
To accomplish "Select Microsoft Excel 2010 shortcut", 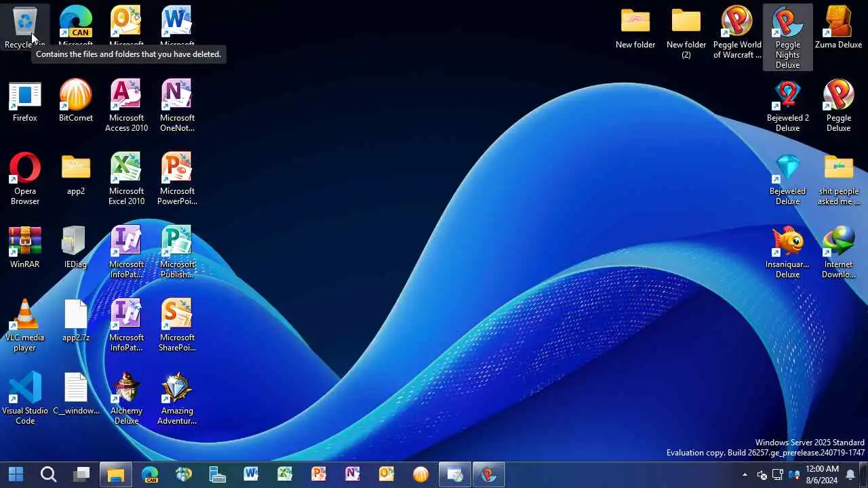I will [x=126, y=179].
